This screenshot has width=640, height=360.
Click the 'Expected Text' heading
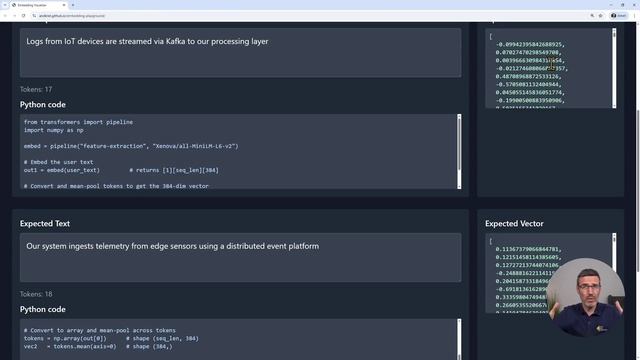(44, 224)
